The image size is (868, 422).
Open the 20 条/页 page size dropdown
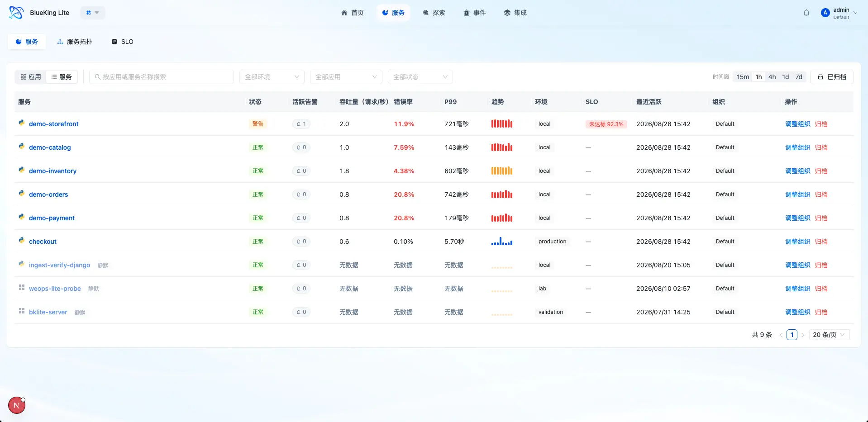829,335
